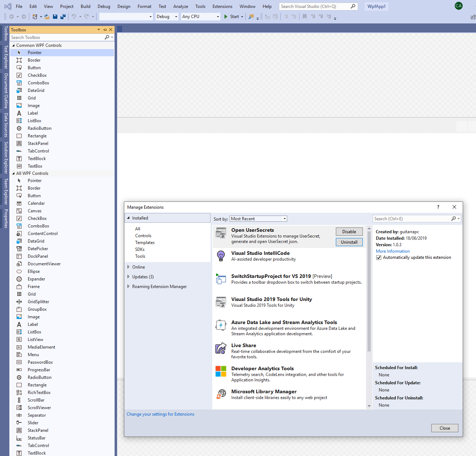Collapse the Common WPF Controls group

(14, 45)
